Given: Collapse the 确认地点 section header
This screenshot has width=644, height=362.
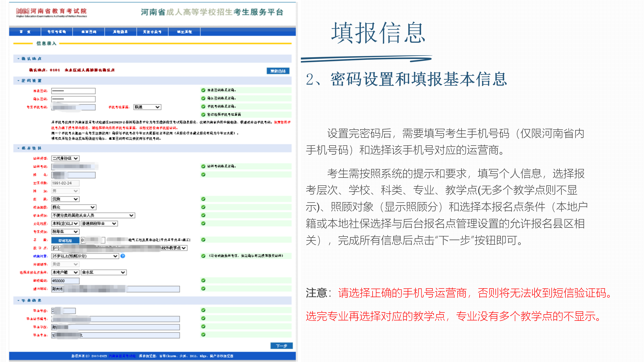Looking at the screenshot, I should pos(29,59).
